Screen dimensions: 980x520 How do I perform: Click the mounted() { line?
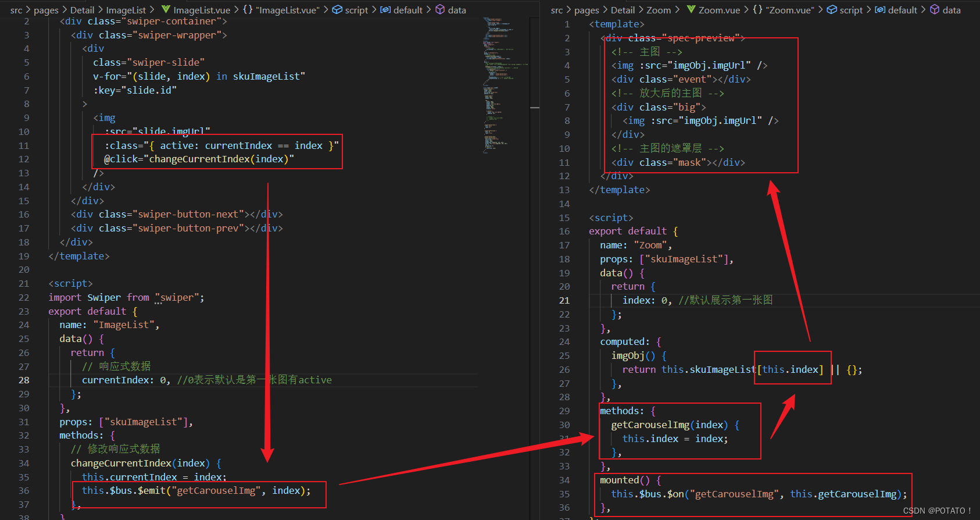[x=631, y=480]
